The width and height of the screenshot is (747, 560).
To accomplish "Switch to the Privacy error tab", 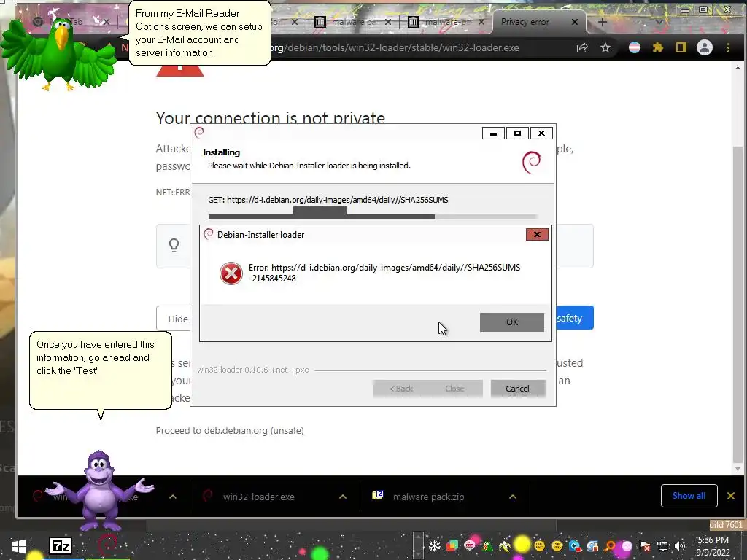I will (525, 22).
